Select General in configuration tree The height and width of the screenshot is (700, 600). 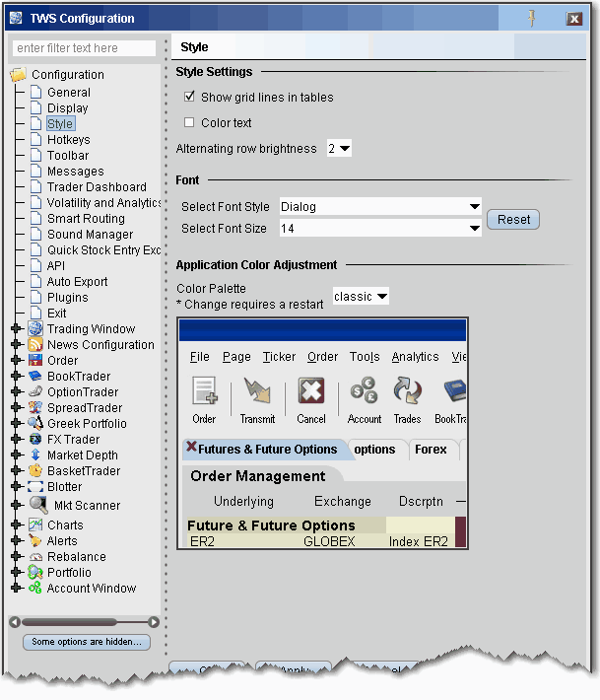[x=69, y=93]
